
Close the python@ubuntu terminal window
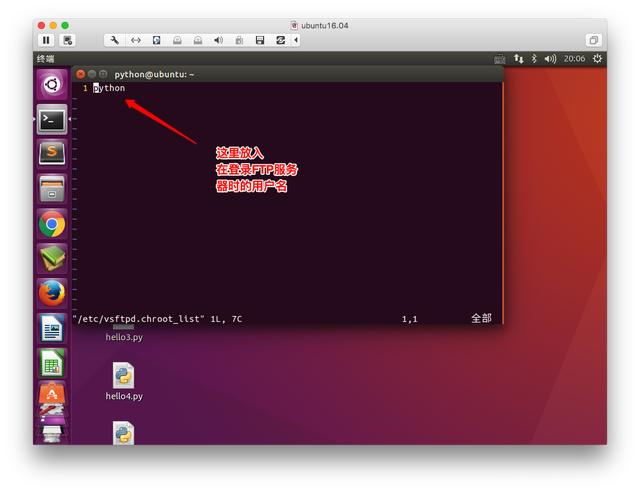click(x=81, y=74)
